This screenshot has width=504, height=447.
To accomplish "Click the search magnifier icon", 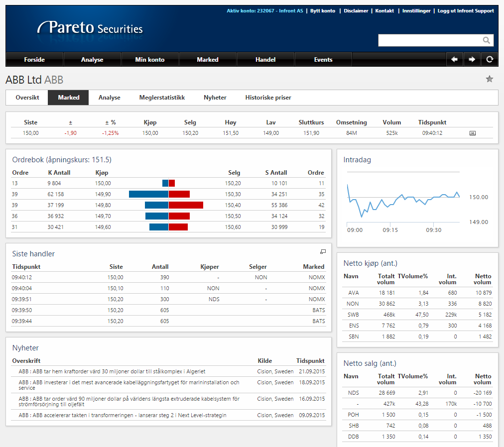I will click(487, 40).
